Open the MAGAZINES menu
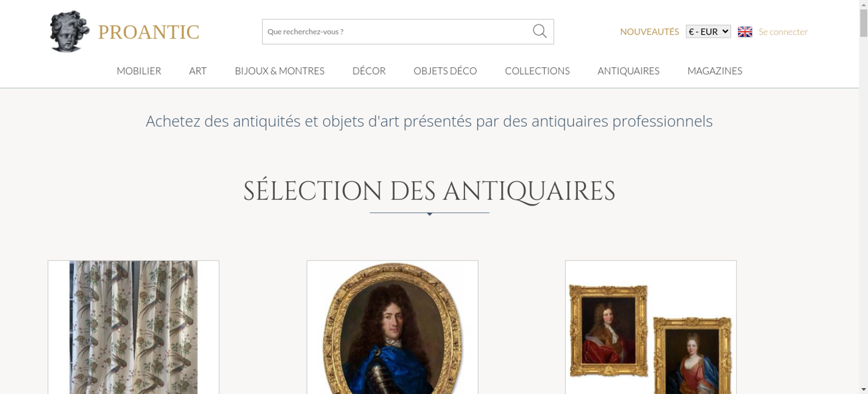Viewport: 868px width, 394px height. tap(715, 71)
